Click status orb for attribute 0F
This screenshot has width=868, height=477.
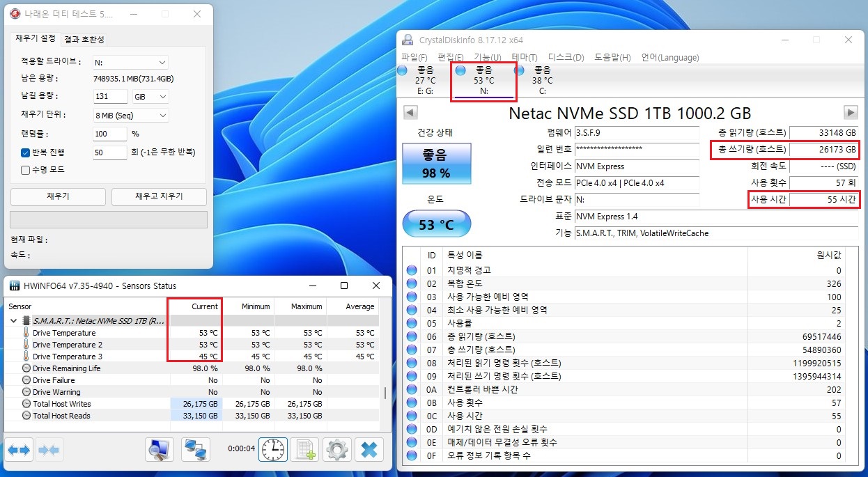point(412,455)
